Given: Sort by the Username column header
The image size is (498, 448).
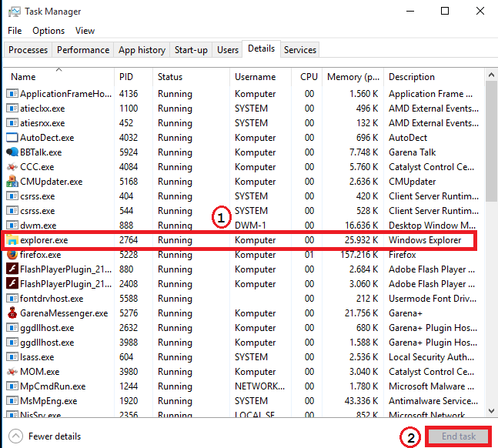Looking at the screenshot, I should point(260,77).
